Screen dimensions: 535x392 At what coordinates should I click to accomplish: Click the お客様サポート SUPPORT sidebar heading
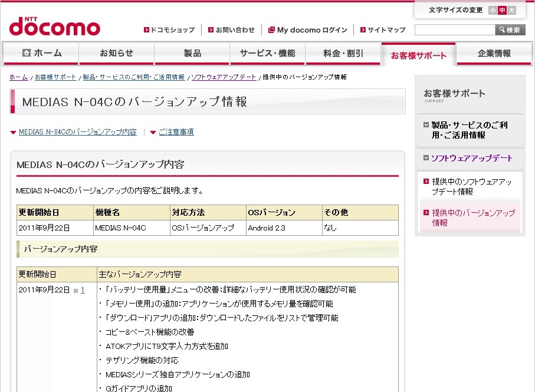454,95
